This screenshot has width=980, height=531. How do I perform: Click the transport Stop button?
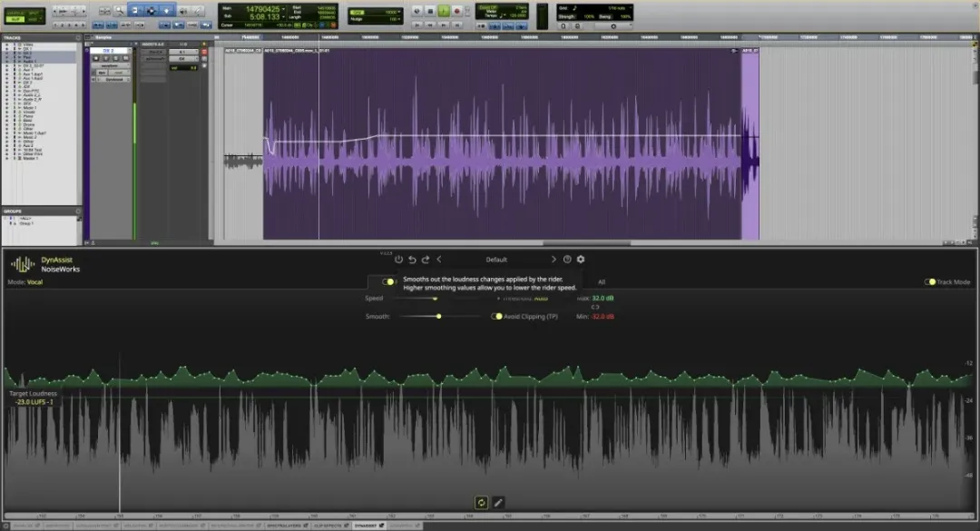click(x=430, y=11)
